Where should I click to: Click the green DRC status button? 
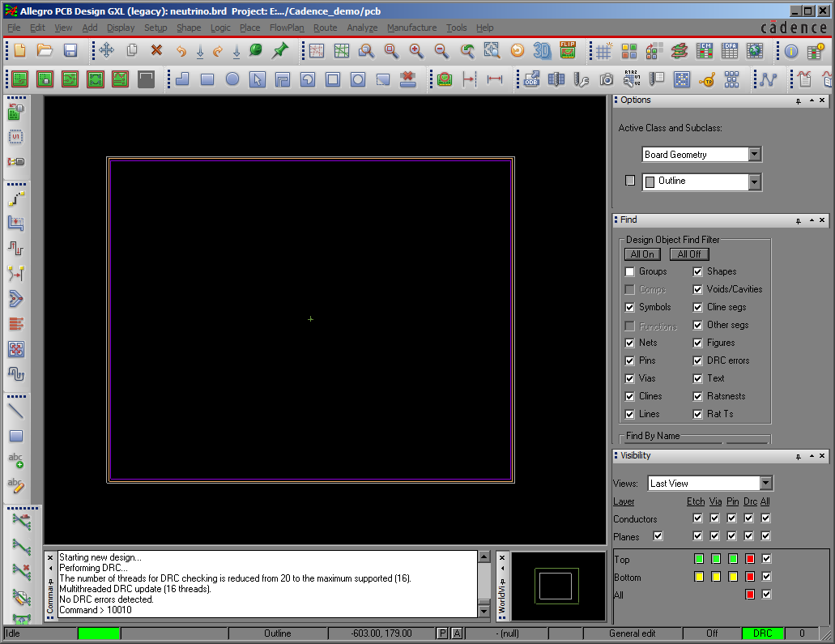click(763, 633)
